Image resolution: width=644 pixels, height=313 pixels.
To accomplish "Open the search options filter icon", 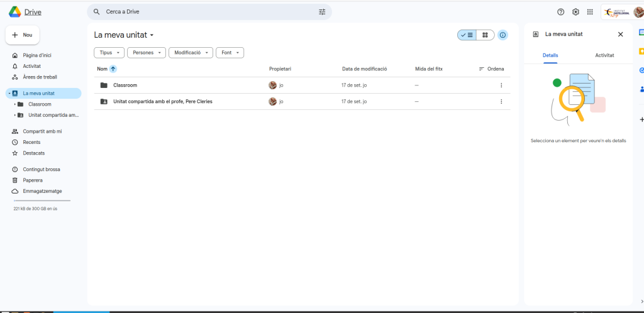I will (x=322, y=12).
